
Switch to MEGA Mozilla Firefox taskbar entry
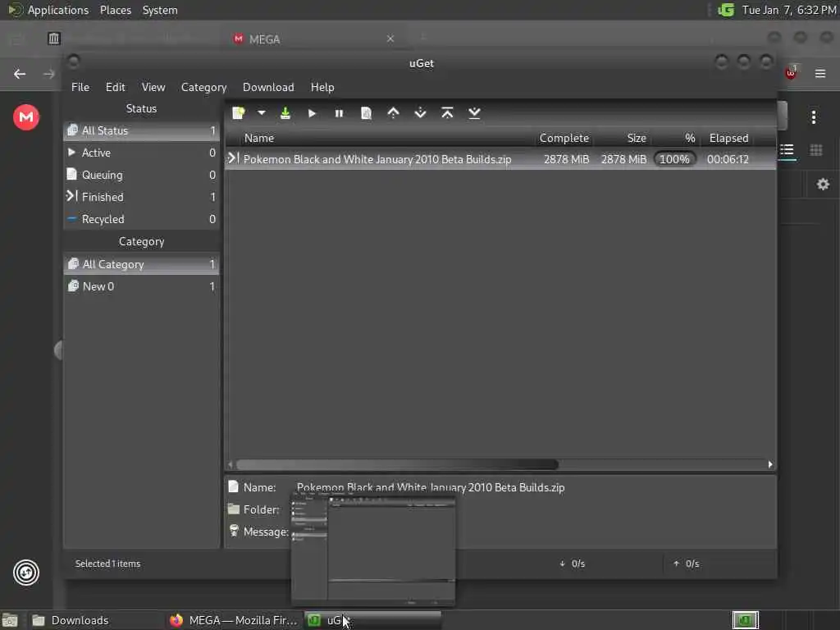click(234, 620)
